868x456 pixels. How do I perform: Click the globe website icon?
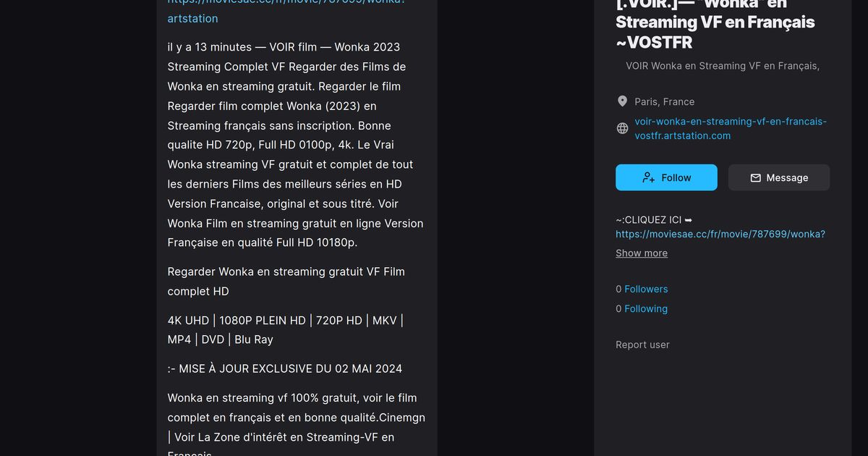pos(622,128)
